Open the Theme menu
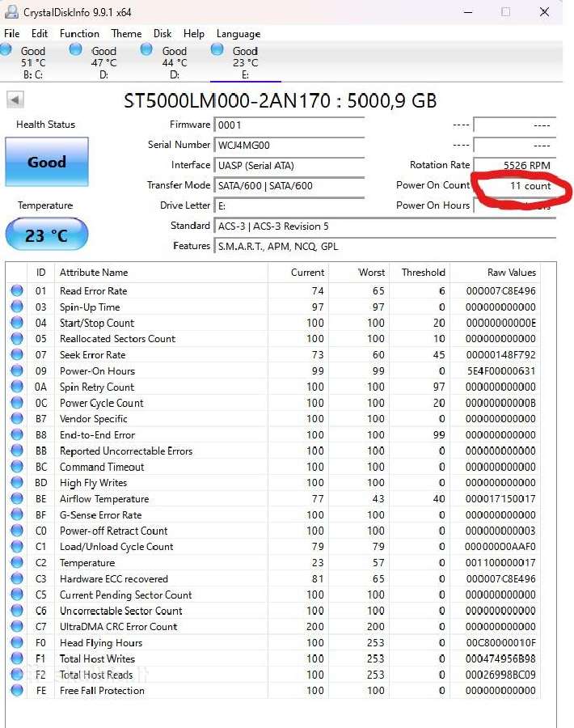The width and height of the screenshot is (574, 728). (x=126, y=33)
